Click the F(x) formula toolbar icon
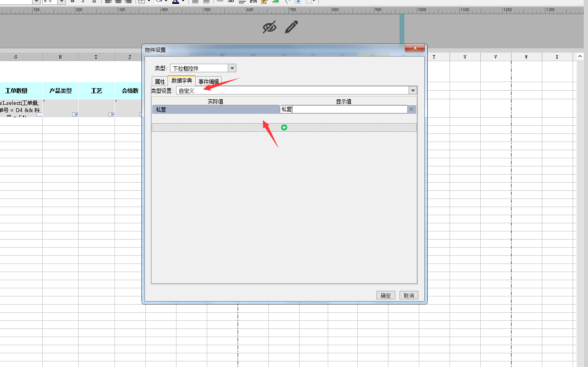The image size is (588, 367). pyautogui.click(x=253, y=2)
